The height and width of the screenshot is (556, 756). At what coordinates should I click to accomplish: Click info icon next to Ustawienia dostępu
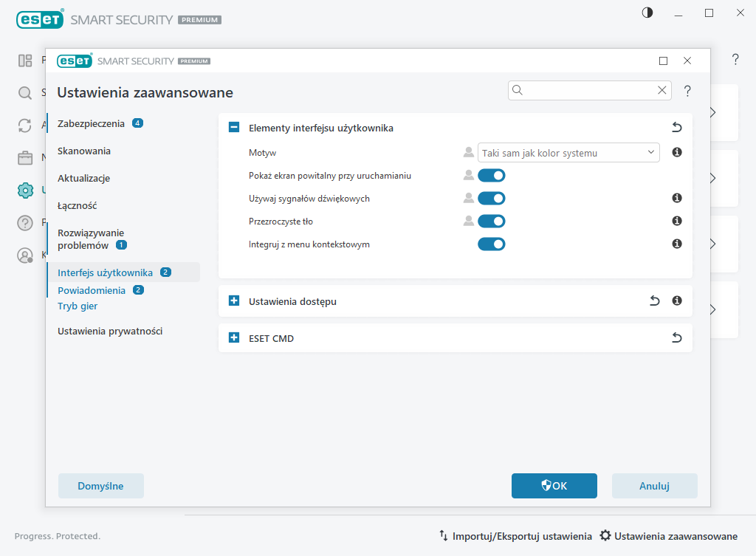[x=676, y=301]
